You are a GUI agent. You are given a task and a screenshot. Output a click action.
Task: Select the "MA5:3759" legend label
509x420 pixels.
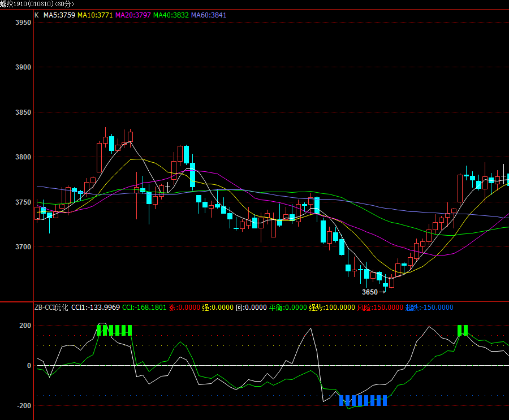pos(59,15)
